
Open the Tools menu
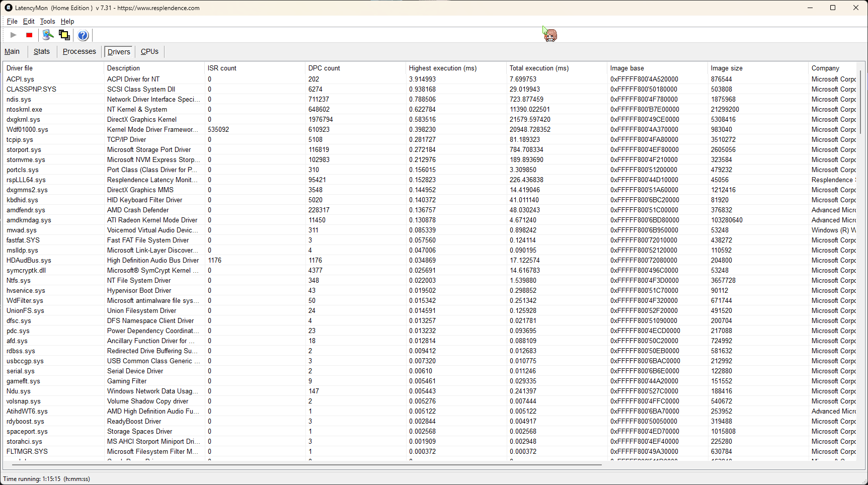[x=47, y=21]
